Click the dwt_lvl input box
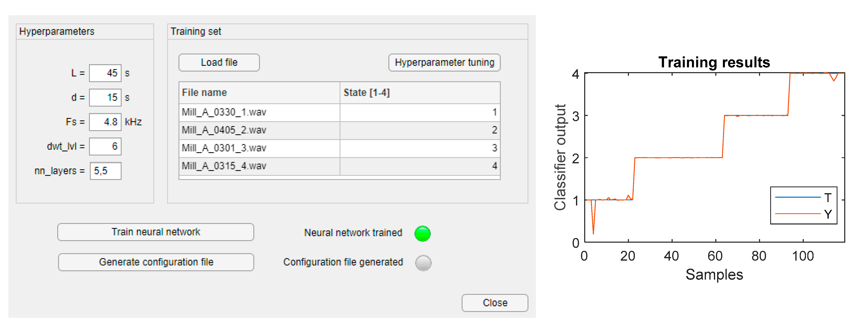 [105, 147]
